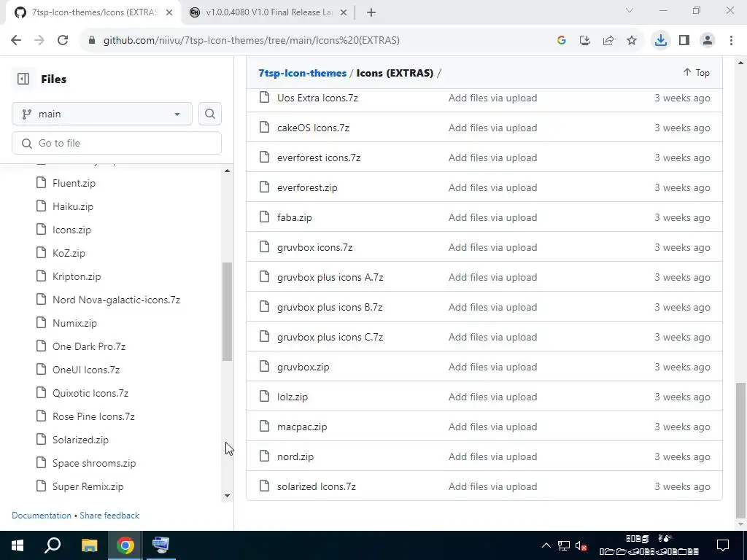The width and height of the screenshot is (747, 560).
Task: Open everforest icons.7z file
Action: coord(319,157)
